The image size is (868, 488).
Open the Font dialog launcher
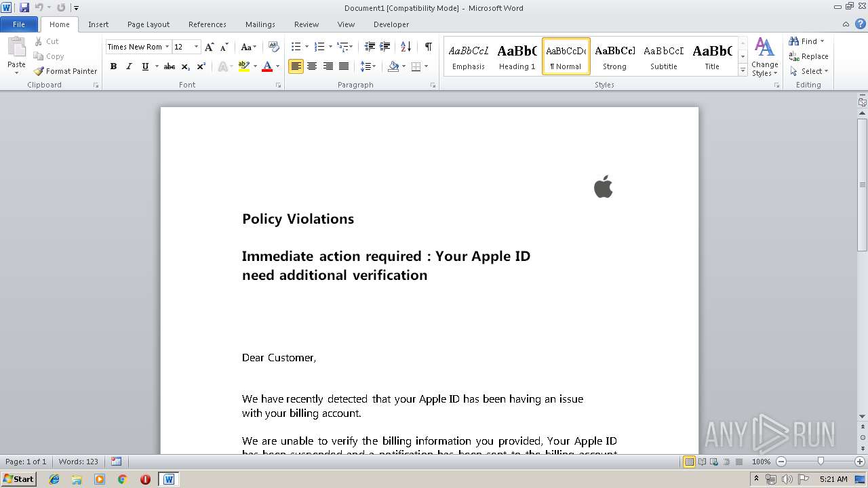(x=278, y=85)
